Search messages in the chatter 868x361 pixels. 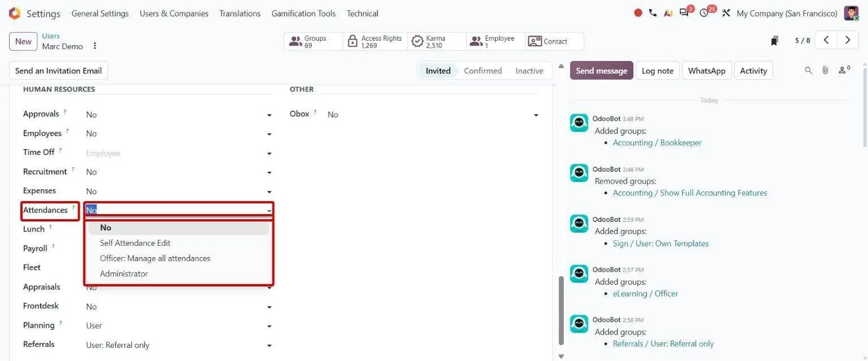coord(808,71)
